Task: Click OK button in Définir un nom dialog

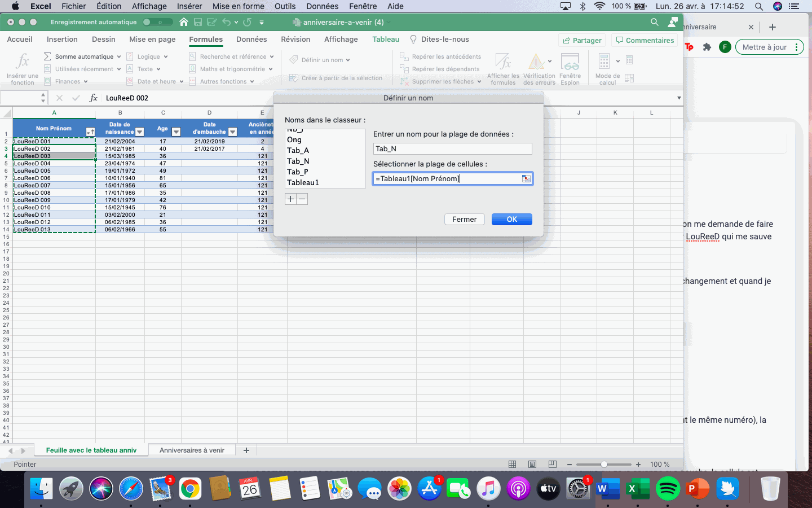Action: tap(511, 219)
